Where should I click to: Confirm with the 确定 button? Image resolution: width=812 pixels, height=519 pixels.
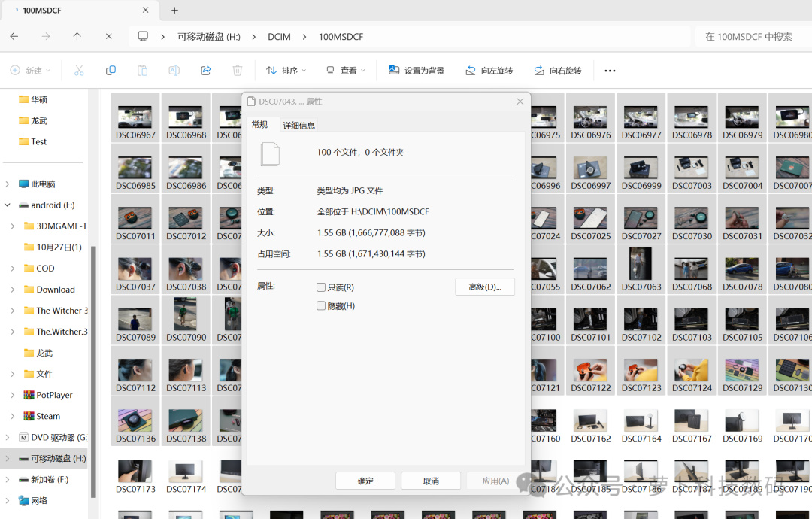point(365,481)
